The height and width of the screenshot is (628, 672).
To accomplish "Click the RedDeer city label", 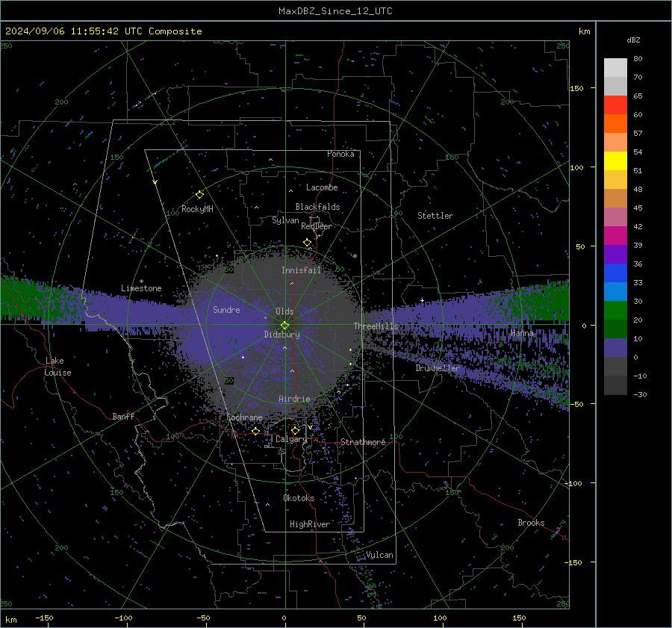I will [317, 226].
